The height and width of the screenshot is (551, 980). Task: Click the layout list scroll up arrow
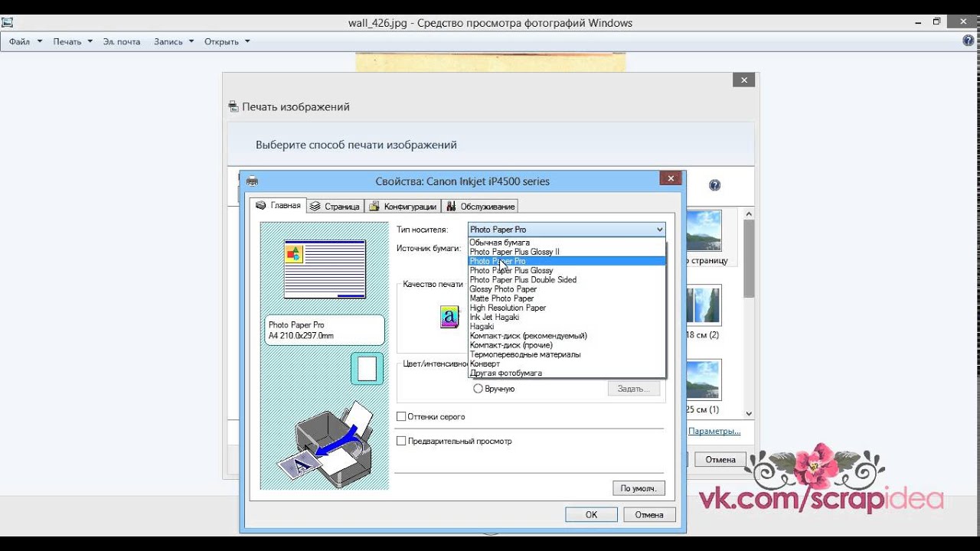(x=749, y=214)
